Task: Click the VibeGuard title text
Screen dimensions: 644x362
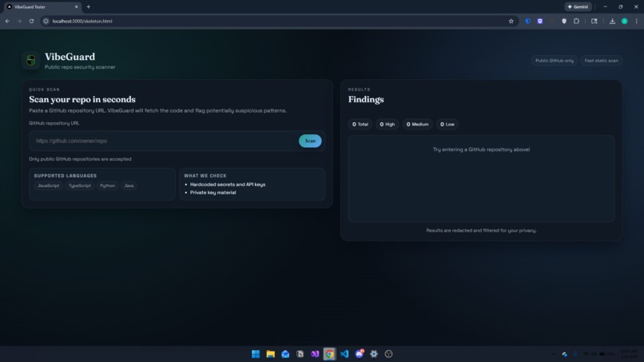Action: [70, 57]
